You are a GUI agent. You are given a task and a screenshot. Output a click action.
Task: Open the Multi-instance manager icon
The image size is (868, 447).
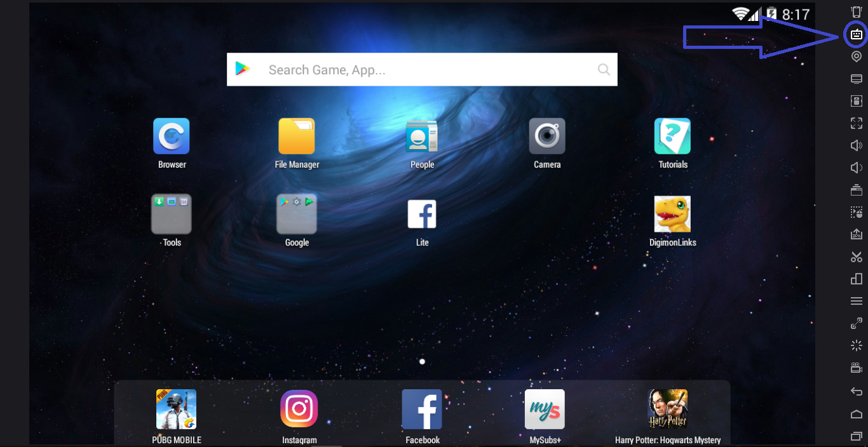(x=857, y=279)
